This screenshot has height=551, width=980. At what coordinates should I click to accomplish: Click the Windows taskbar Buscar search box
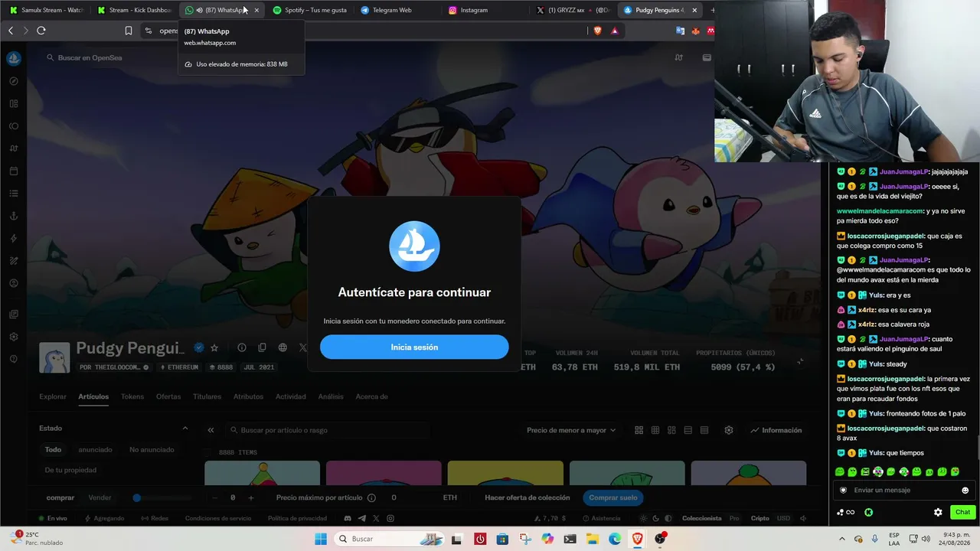click(x=390, y=539)
